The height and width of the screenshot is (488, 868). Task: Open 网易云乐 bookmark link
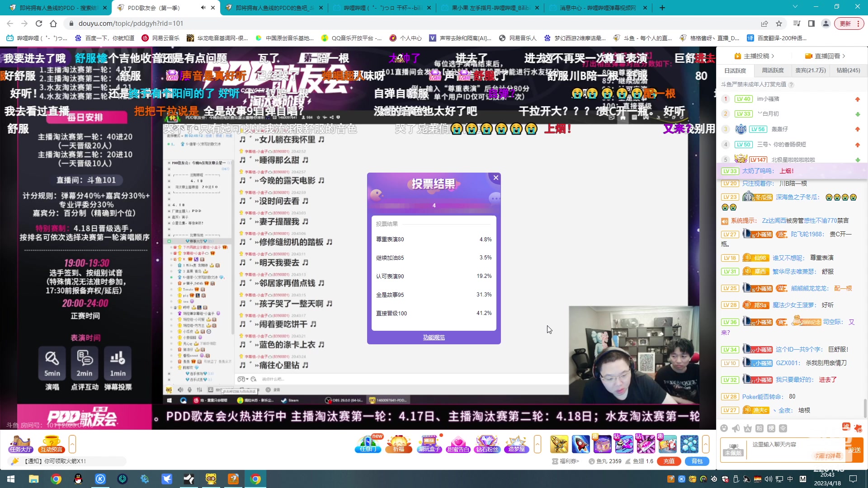[161, 38]
